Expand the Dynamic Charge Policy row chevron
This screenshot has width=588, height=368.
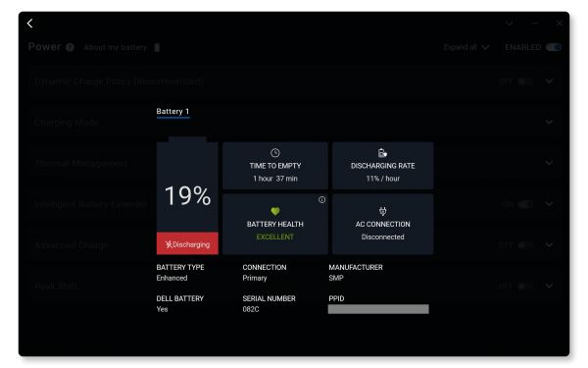(x=549, y=81)
